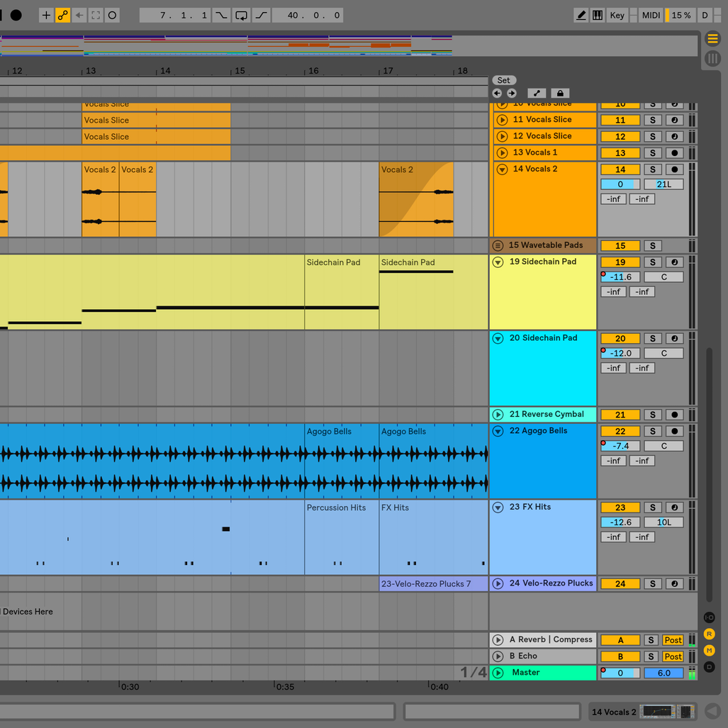Click the loop length field 40. 0. 0

click(308, 16)
